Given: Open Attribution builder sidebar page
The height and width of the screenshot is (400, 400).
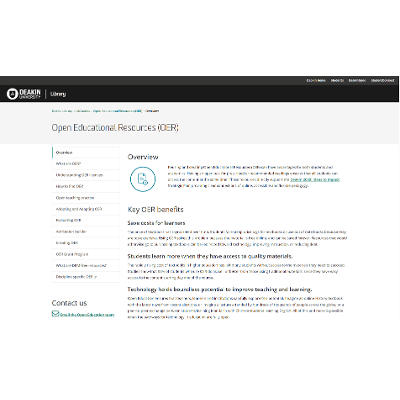Looking at the screenshot, I should click(86, 232).
